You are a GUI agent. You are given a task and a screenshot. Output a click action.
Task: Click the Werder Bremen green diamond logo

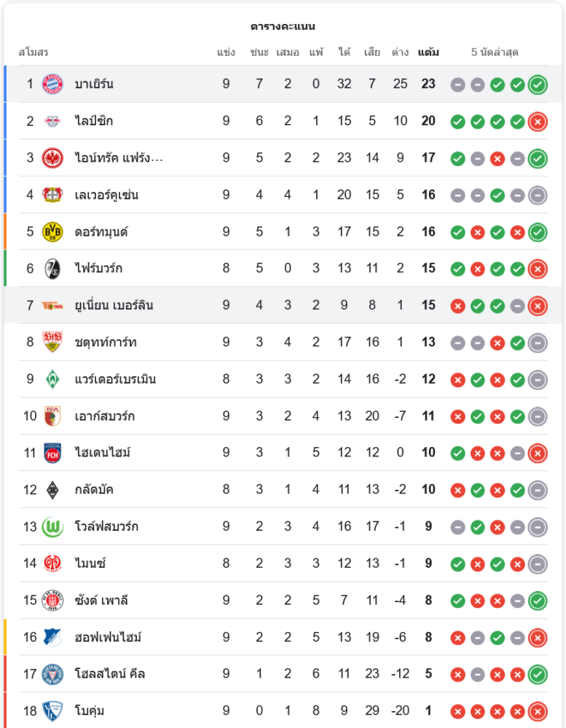(52, 379)
